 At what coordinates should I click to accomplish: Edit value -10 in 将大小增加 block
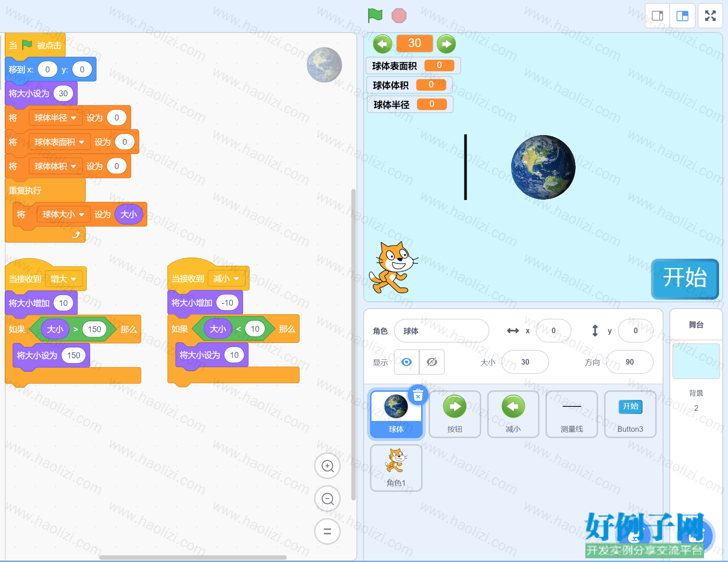tap(227, 303)
